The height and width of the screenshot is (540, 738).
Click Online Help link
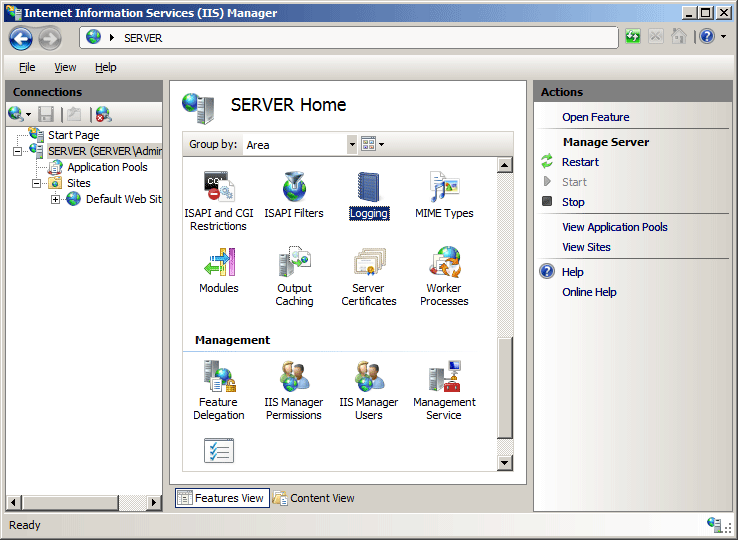tap(589, 292)
